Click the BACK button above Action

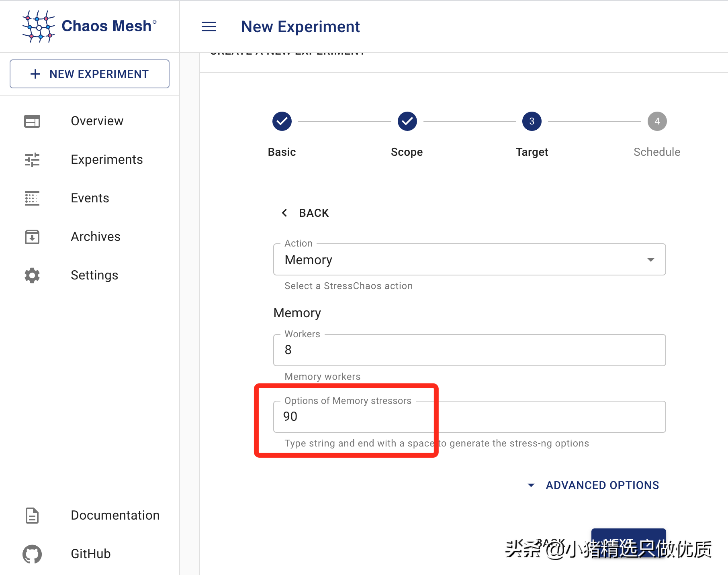[305, 213]
